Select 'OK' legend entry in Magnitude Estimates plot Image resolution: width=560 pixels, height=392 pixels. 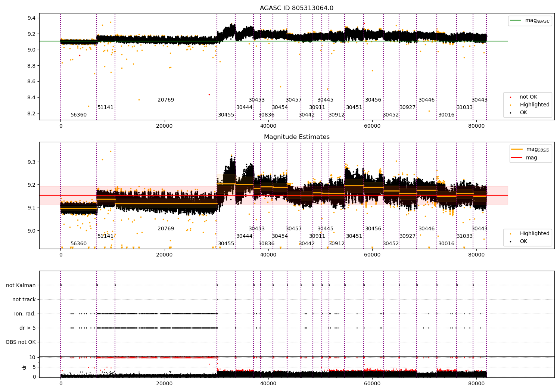click(523, 242)
